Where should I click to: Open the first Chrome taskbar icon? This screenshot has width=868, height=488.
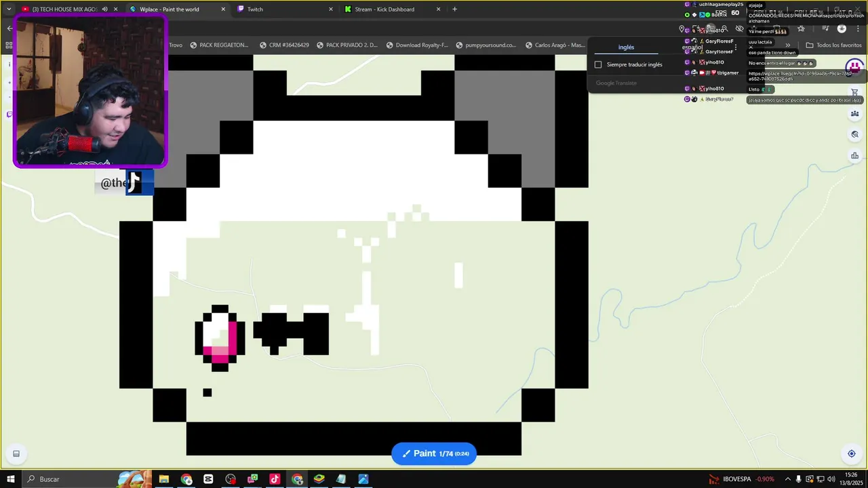pyautogui.click(x=186, y=479)
